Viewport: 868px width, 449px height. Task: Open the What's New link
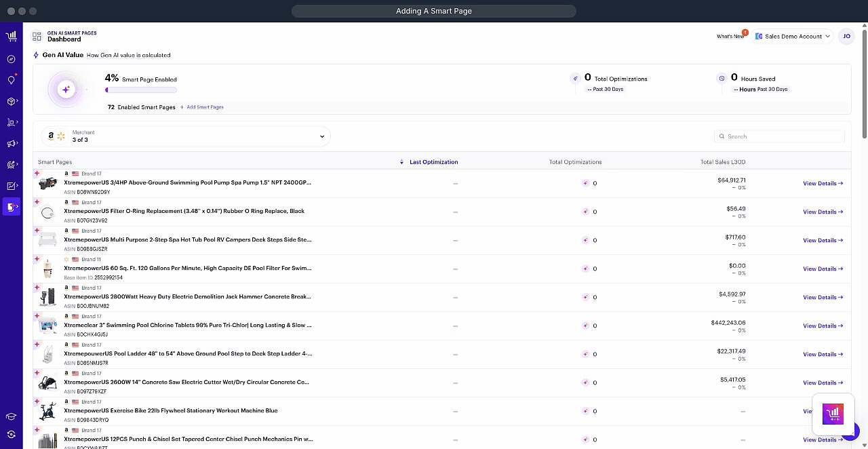730,37
